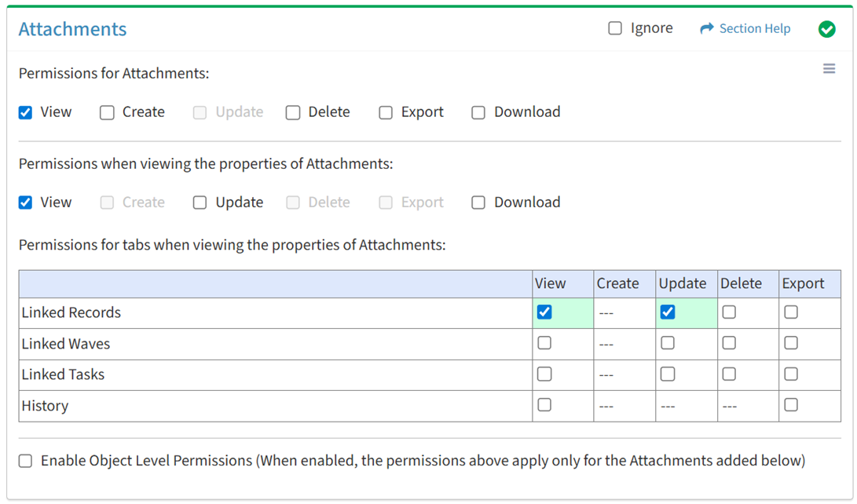Check Export for Linked Records tab

tap(791, 312)
